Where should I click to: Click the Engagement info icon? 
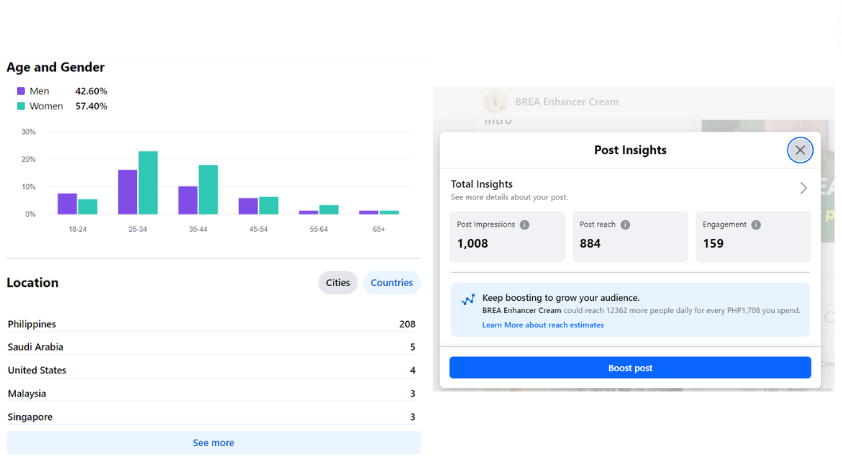pos(756,225)
